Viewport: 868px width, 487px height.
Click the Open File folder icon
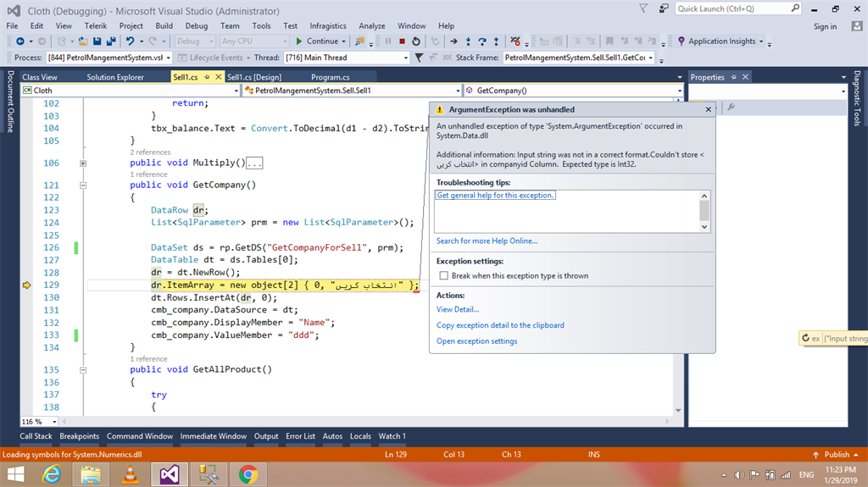[83, 42]
